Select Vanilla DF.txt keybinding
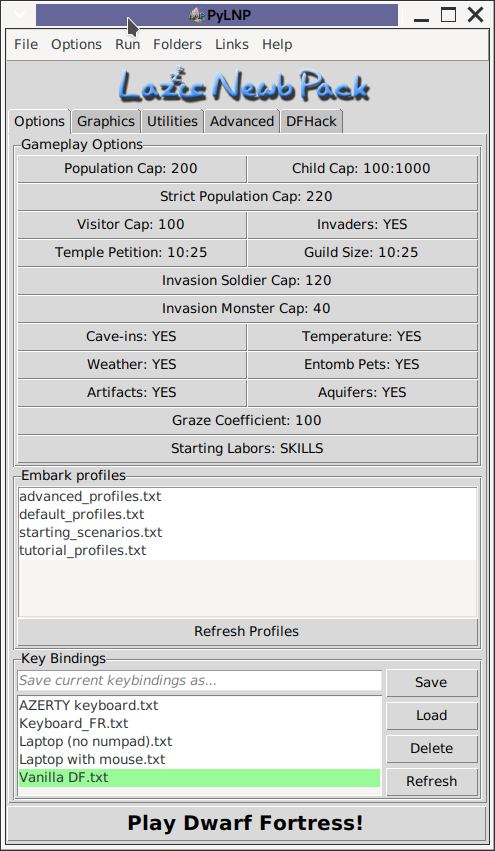Viewport: 495px width, 851px height. [199, 778]
